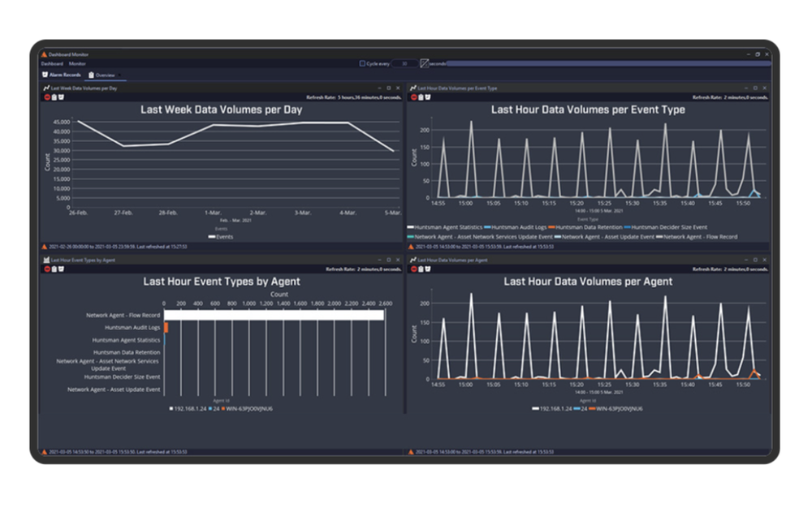The height and width of the screenshot is (508, 812).
Task: Toggle WIN-63PJO0VJNU6 legend in Data Volumes per Agent chart
Action: (x=615, y=409)
